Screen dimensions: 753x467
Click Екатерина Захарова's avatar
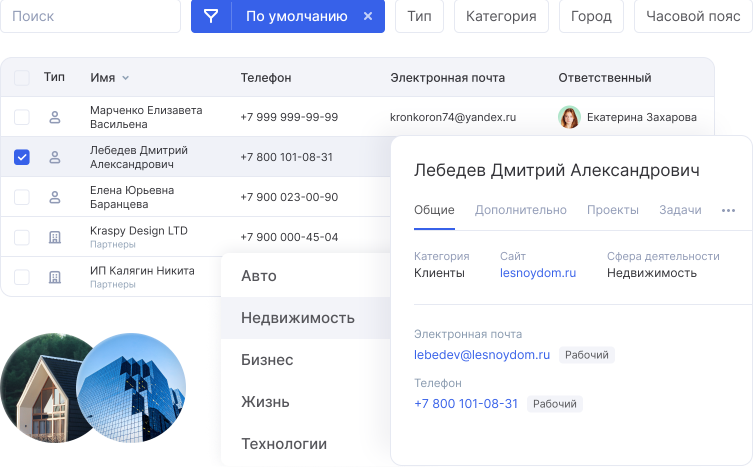(569, 117)
